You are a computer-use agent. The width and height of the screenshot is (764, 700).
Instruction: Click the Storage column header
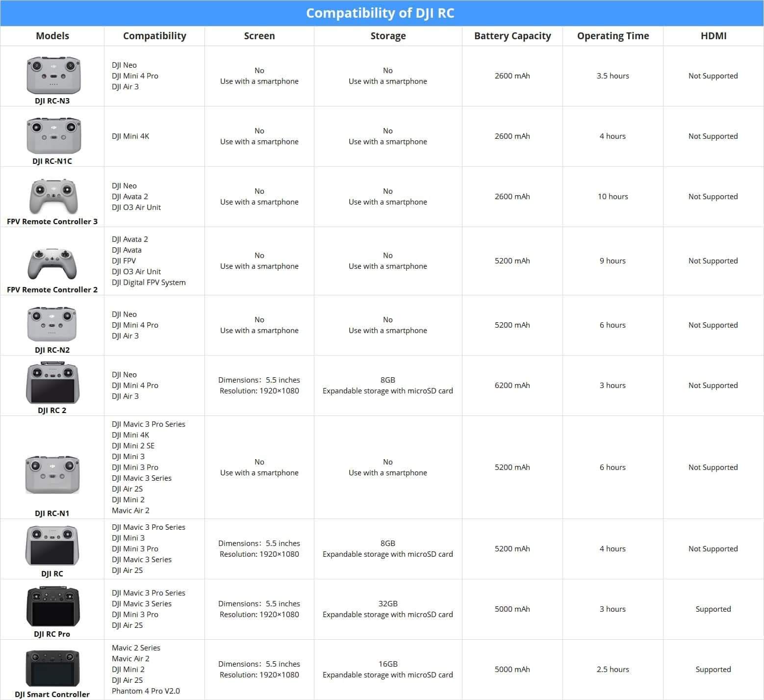(x=388, y=36)
